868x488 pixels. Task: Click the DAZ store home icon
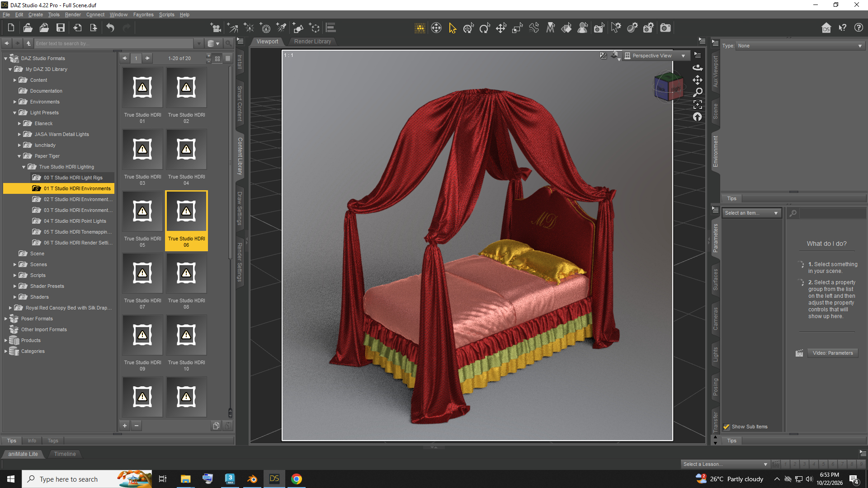pyautogui.click(x=826, y=28)
